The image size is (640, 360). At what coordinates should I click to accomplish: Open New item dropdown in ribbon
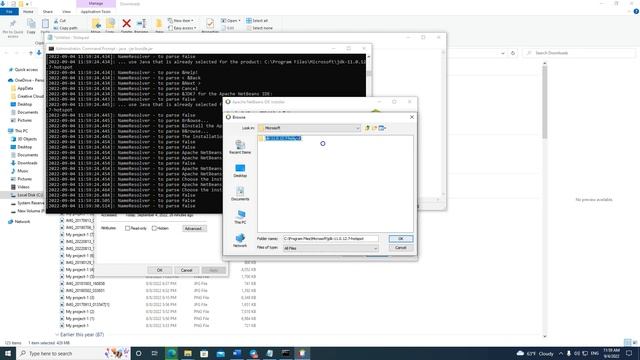pyautogui.click(x=181, y=21)
